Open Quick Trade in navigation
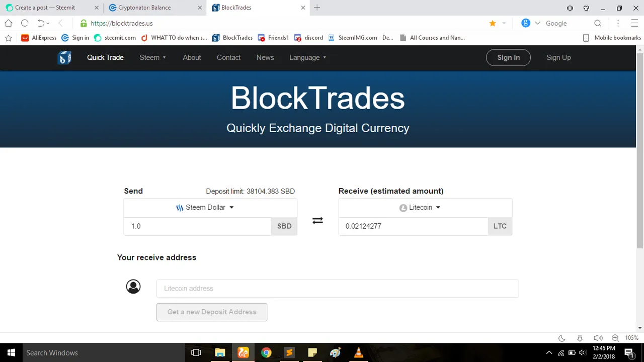This screenshot has height=362, width=644. (105, 57)
